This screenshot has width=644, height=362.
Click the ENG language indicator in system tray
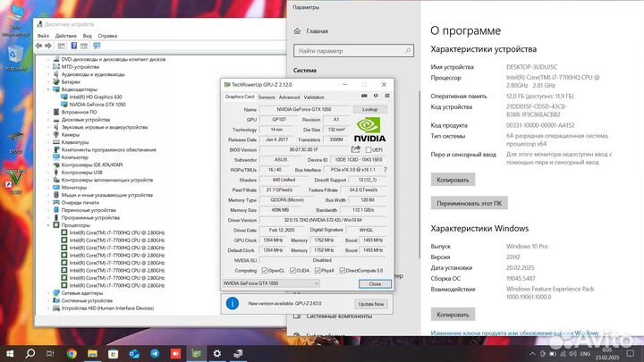click(585, 354)
